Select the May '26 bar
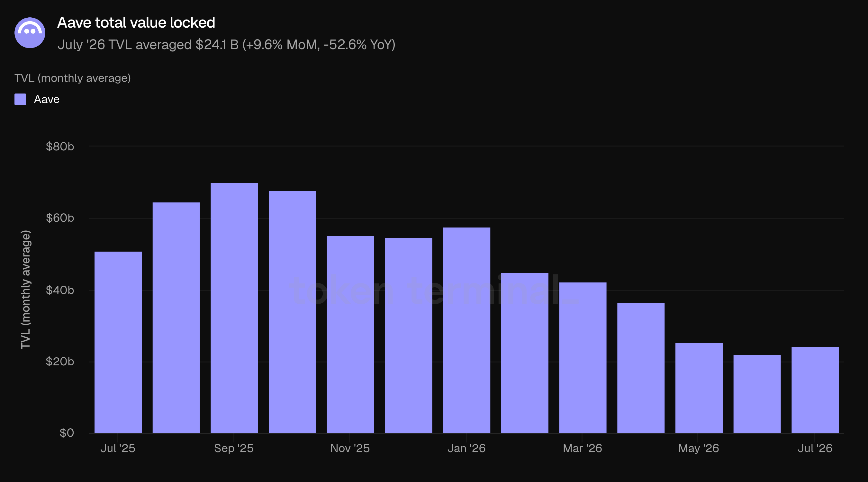 click(x=699, y=388)
